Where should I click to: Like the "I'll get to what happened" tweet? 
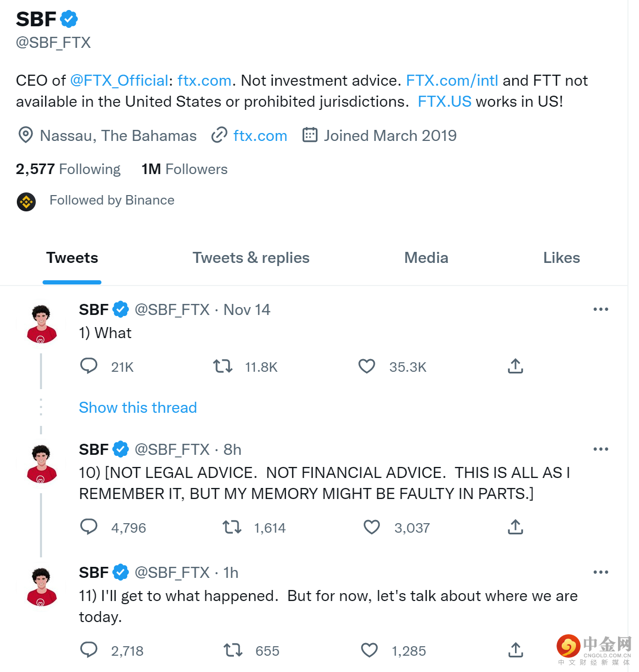click(x=369, y=650)
